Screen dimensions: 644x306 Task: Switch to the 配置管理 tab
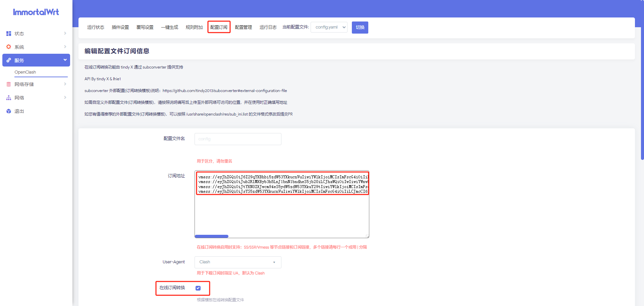click(243, 27)
